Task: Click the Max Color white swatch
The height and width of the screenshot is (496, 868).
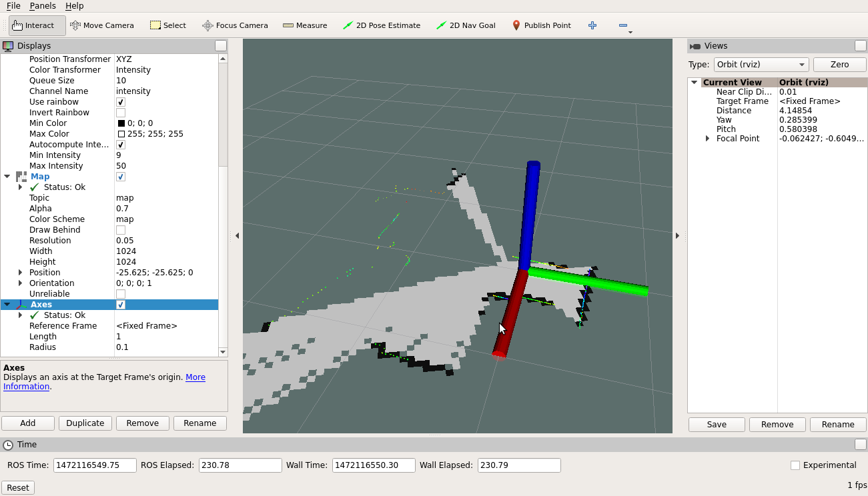Action: [121, 134]
